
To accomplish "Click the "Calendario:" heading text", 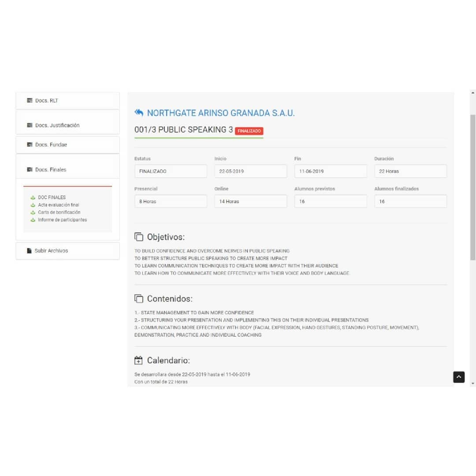I will click(168, 361).
